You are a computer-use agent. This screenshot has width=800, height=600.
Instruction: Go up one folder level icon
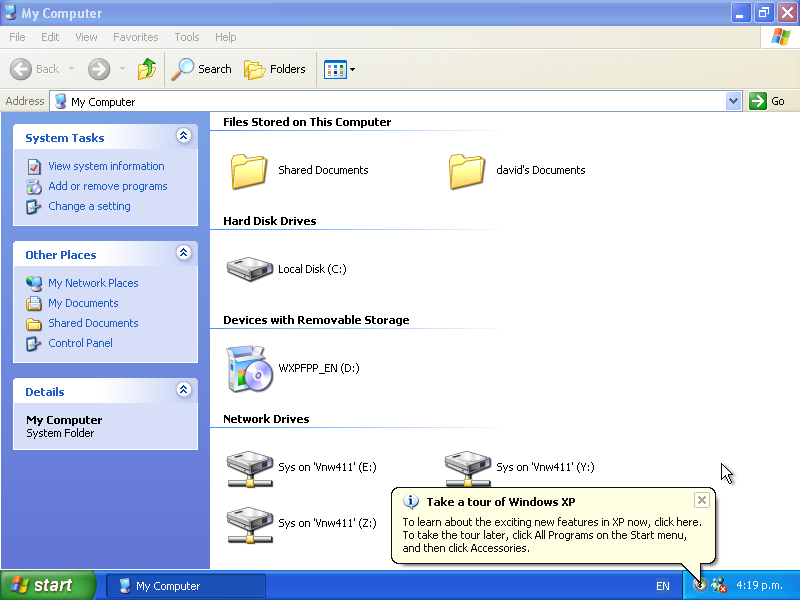coord(147,69)
